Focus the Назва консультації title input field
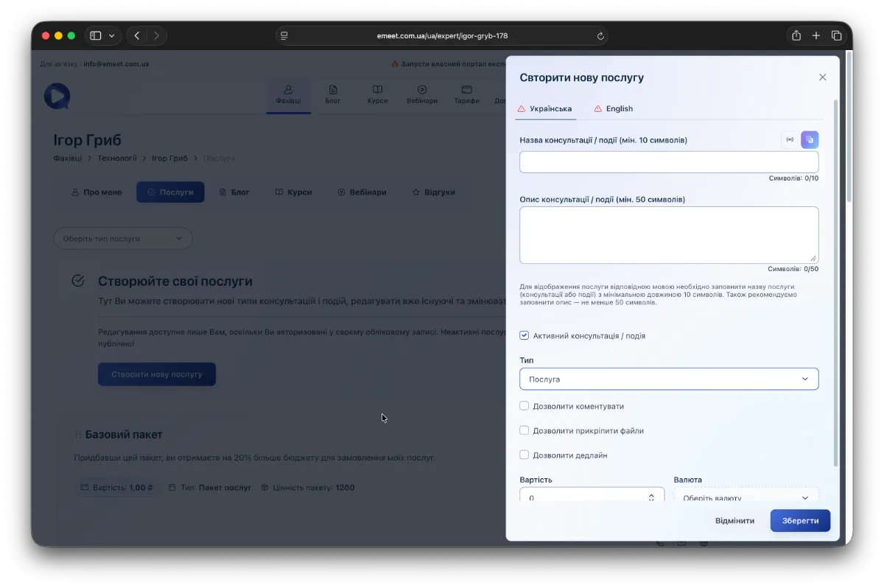Viewport: 884px width, 588px height. [668, 162]
